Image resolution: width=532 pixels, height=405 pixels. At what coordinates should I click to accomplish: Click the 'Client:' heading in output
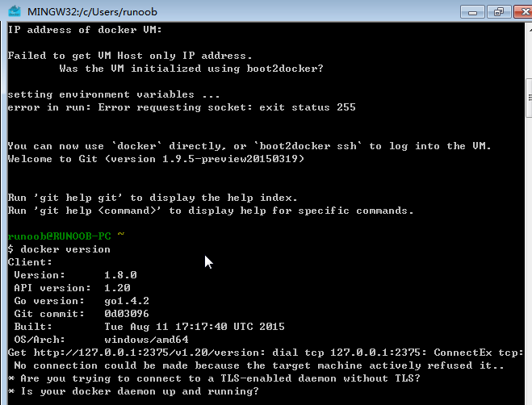[30, 262]
